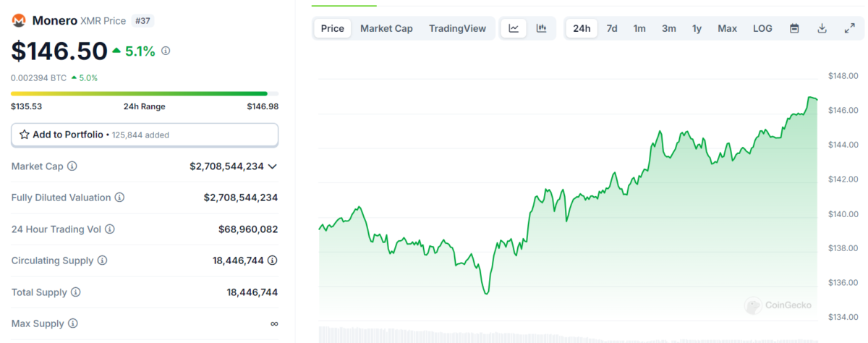The height and width of the screenshot is (343, 868).
Task: Click the 24h Range progress bar
Action: tap(145, 93)
